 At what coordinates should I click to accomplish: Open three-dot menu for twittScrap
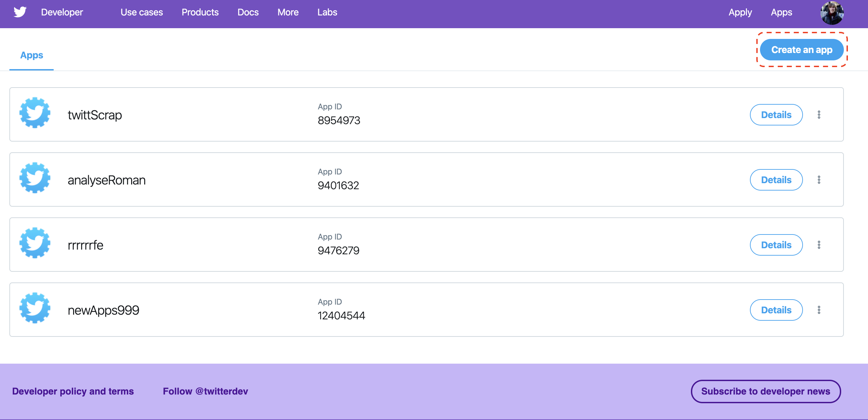818,115
